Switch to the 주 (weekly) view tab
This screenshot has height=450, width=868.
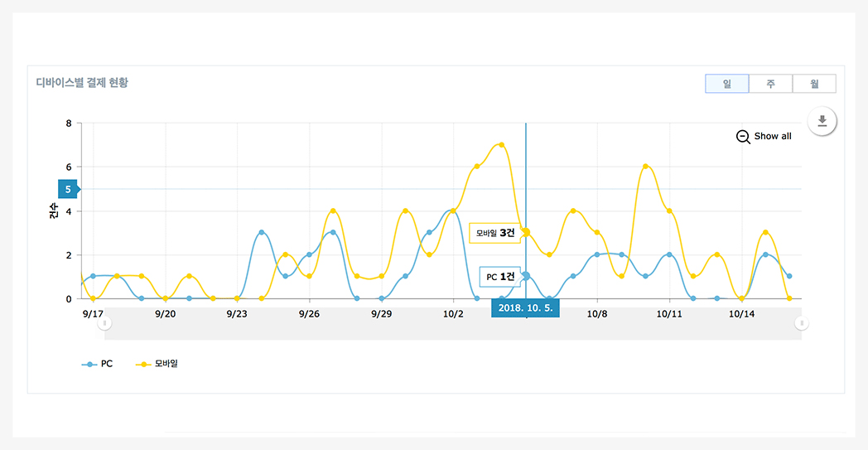pos(770,84)
